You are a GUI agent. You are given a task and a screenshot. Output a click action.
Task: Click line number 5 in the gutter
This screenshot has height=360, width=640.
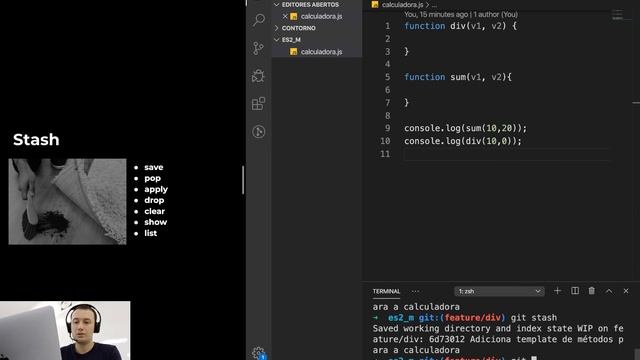pos(387,77)
